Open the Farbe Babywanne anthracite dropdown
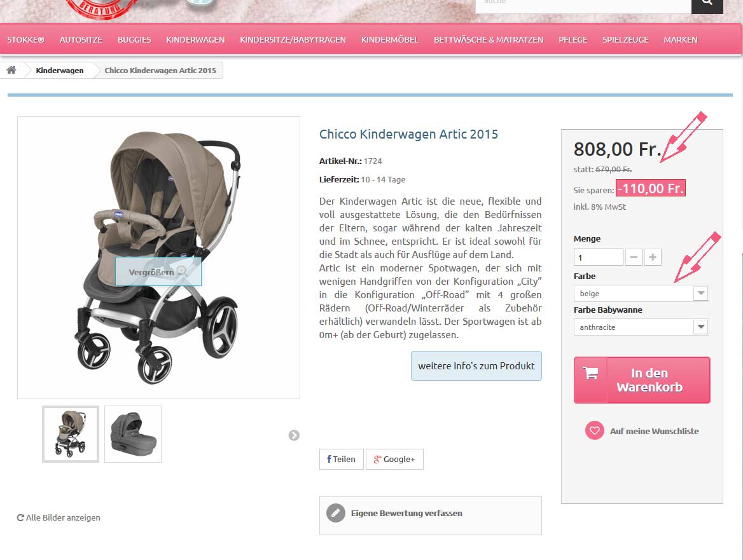This screenshot has width=743, height=560. 641,327
